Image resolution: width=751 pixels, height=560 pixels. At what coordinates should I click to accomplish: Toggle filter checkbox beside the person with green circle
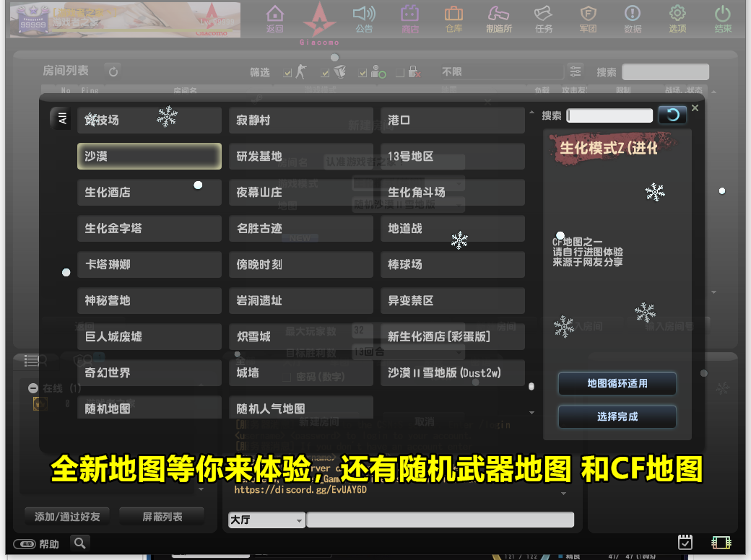coord(363,73)
